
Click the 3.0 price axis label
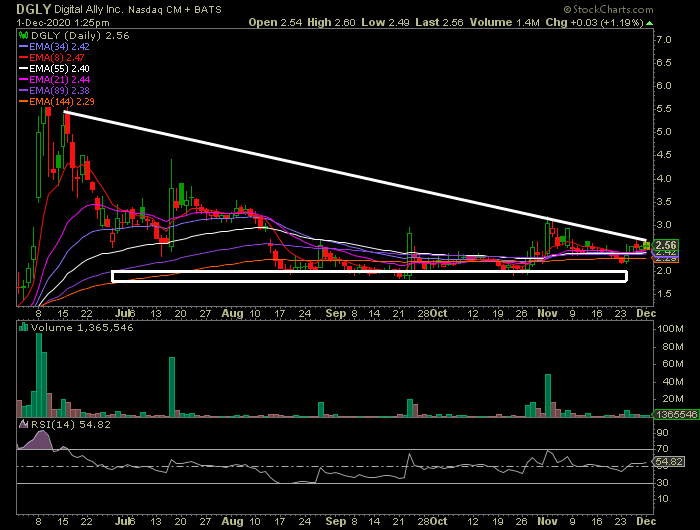[664, 225]
